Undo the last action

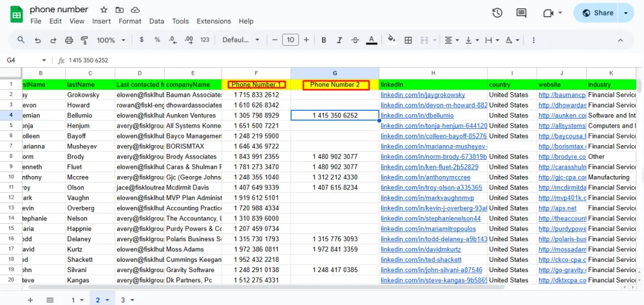pos(37,40)
